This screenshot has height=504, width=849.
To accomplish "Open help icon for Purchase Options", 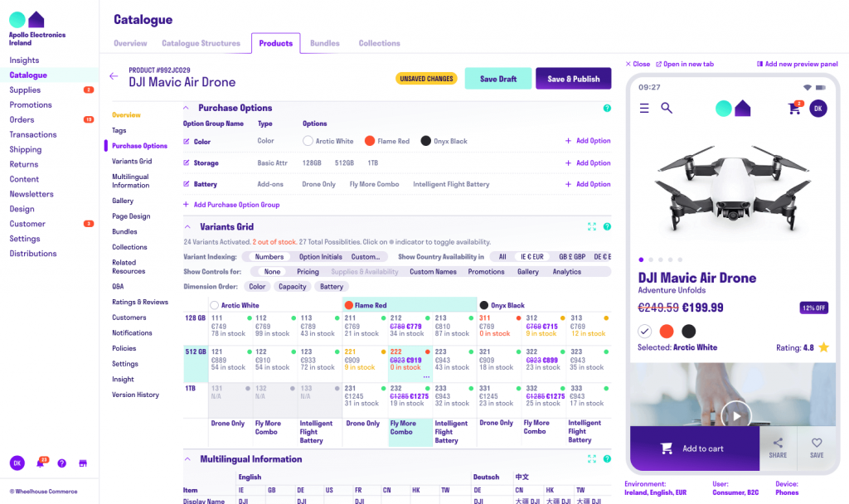I will (607, 108).
